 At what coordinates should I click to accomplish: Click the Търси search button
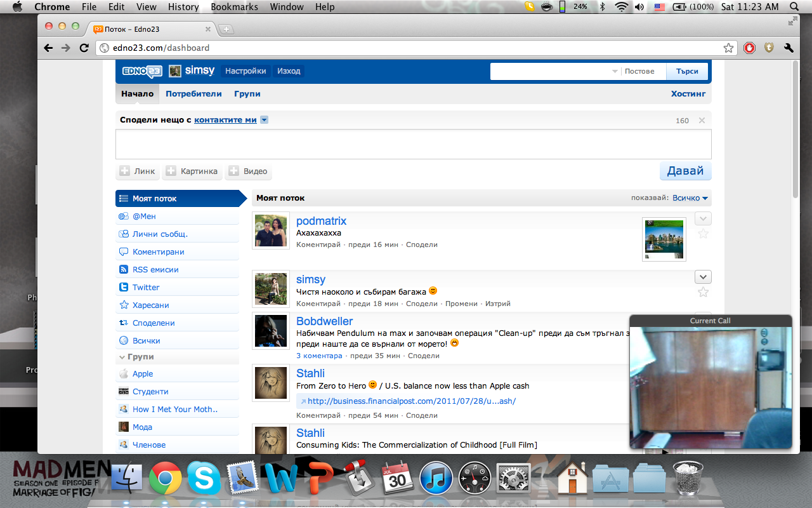click(688, 71)
